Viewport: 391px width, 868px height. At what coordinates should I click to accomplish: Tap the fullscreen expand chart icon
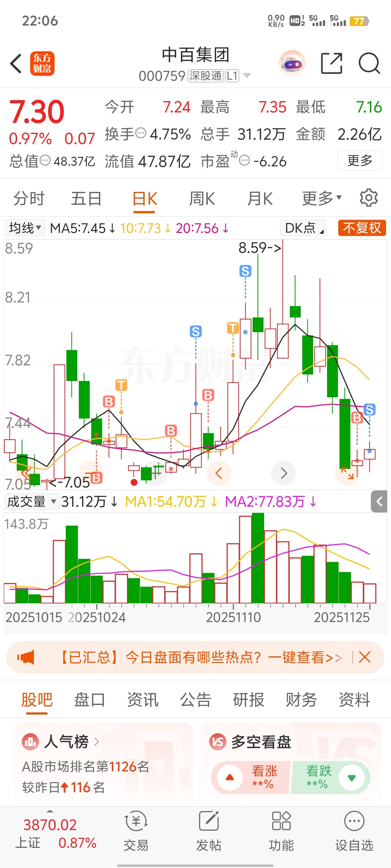[347, 473]
